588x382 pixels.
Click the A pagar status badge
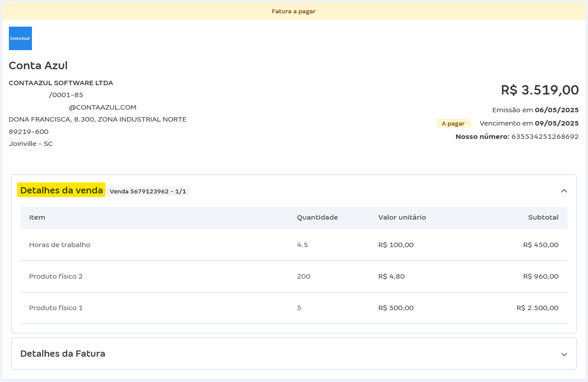(453, 123)
